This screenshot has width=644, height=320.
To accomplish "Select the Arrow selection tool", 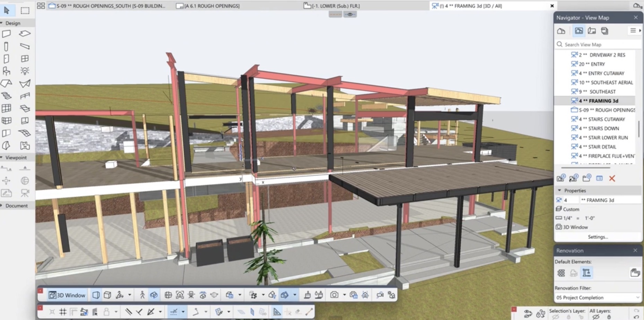I will (x=7, y=10).
